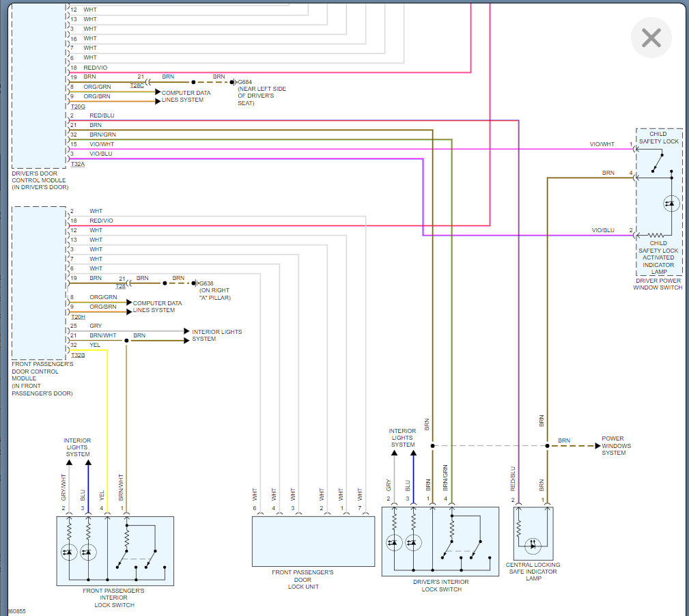Click the Power Windows System reference

click(x=616, y=445)
